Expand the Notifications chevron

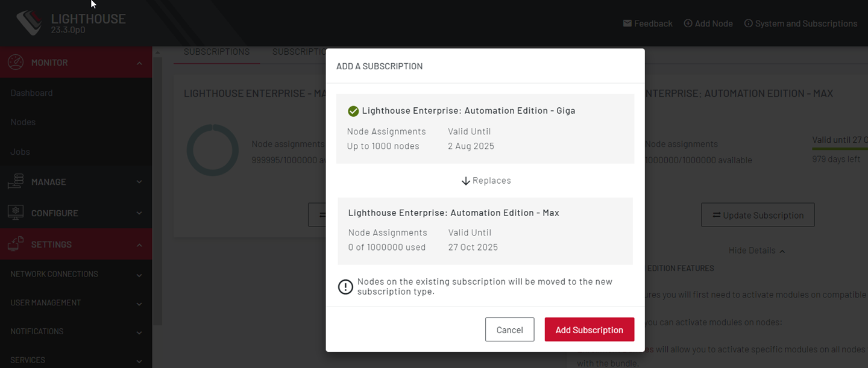coord(139,332)
